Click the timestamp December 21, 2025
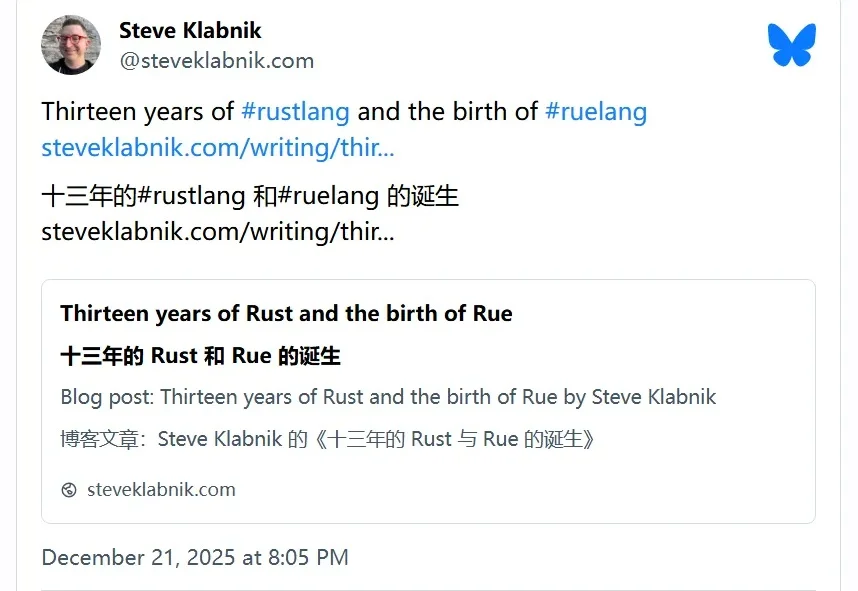This screenshot has height=591, width=858. point(194,557)
